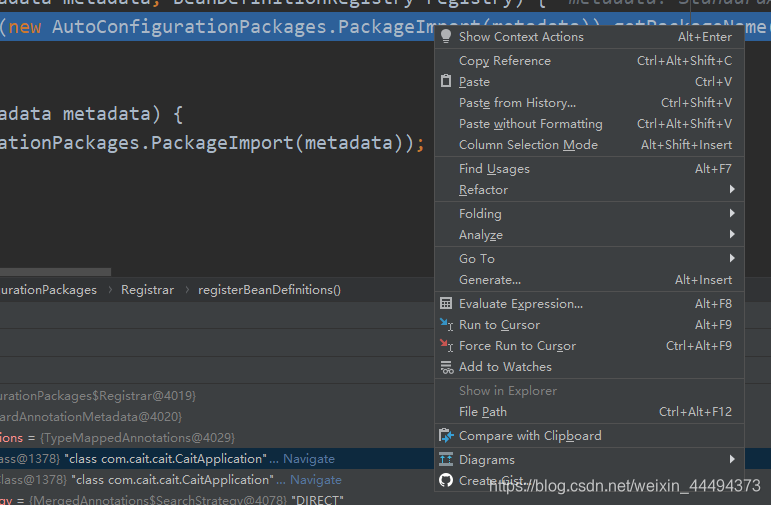The height and width of the screenshot is (505, 771).
Task: Select Paste without Formatting
Action: tap(589, 124)
